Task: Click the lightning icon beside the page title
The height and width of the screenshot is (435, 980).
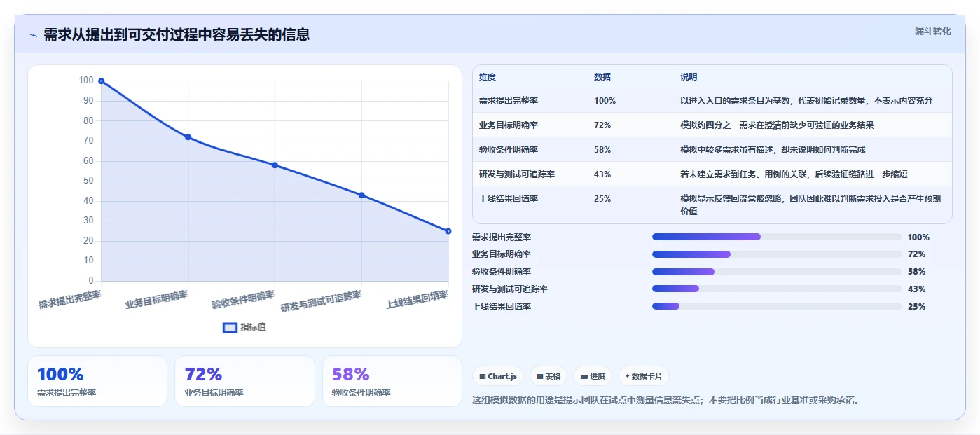Action: click(33, 35)
